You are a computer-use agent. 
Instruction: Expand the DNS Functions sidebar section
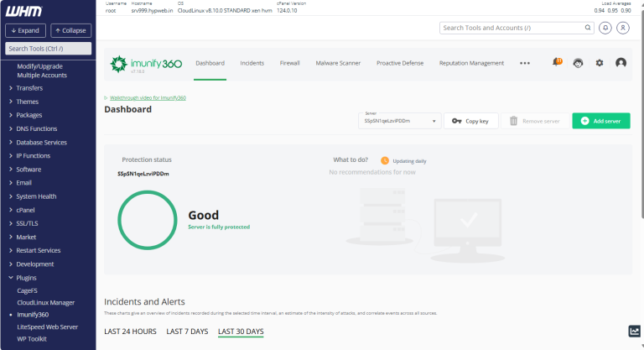tap(36, 128)
